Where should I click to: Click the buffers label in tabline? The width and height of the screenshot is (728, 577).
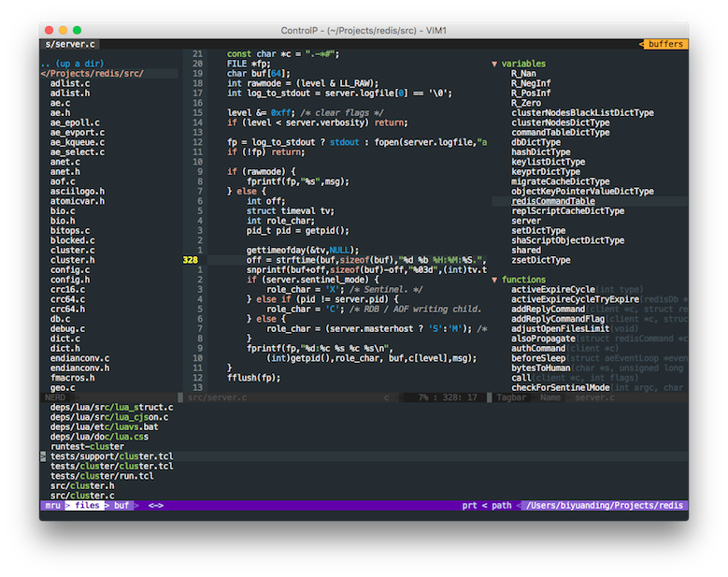click(665, 44)
